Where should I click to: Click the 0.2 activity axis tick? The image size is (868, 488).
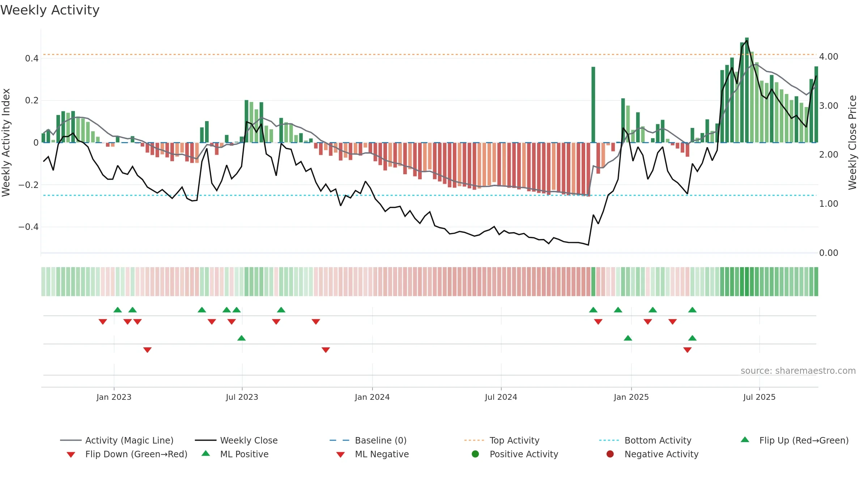(x=32, y=100)
